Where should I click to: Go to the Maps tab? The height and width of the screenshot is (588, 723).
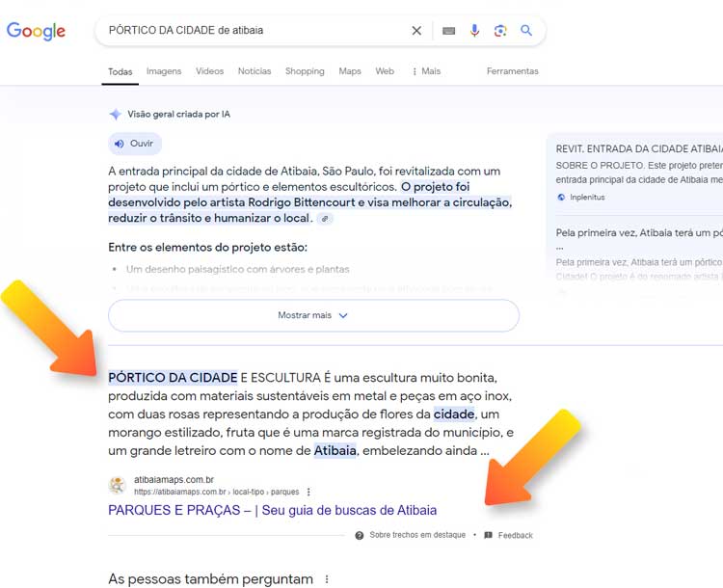[x=350, y=71]
